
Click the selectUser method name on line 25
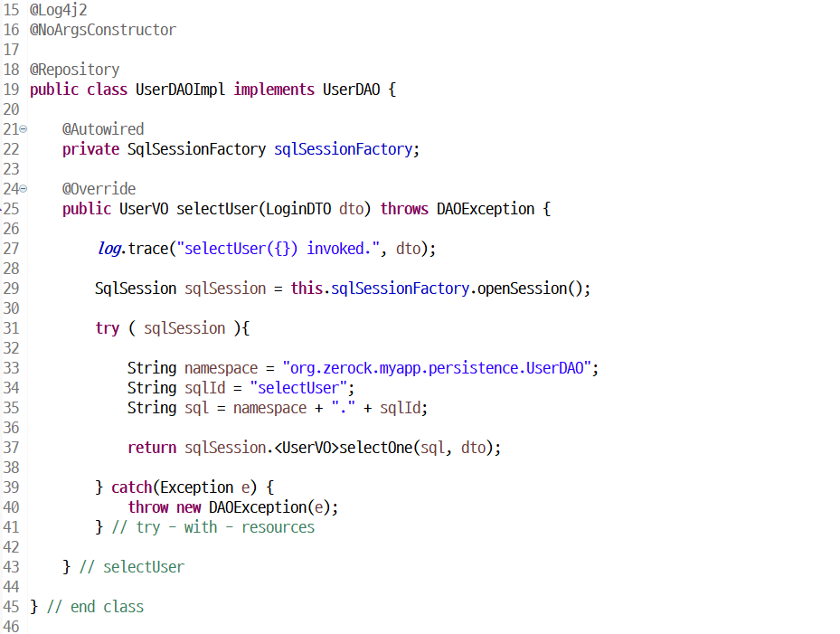(x=217, y=209)
